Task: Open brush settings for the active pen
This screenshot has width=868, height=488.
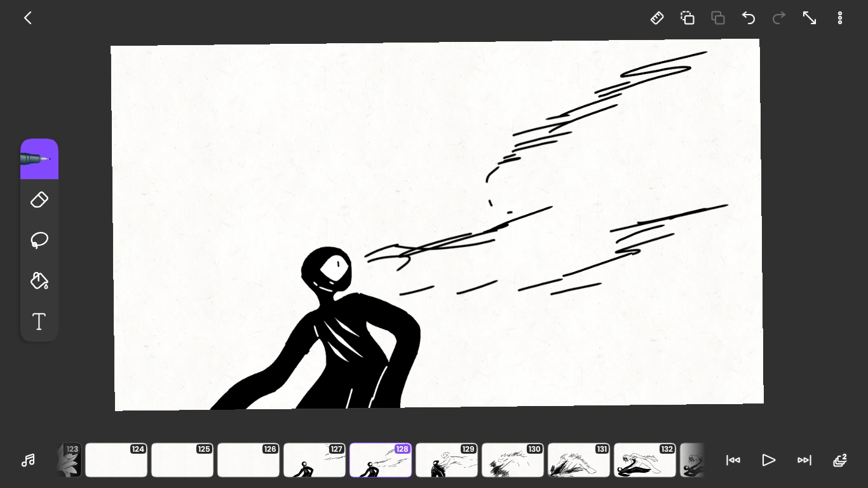Action: pyautogui.click(x=39, y=159)
